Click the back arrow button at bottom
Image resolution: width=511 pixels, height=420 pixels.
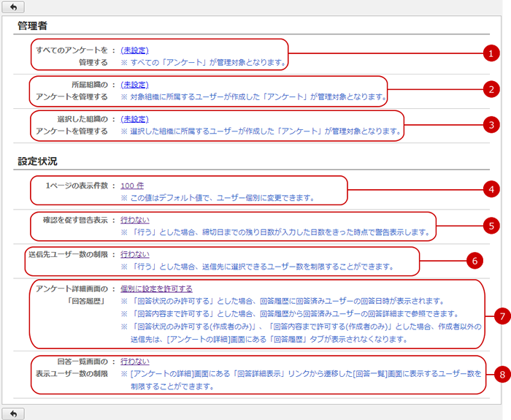13,413
